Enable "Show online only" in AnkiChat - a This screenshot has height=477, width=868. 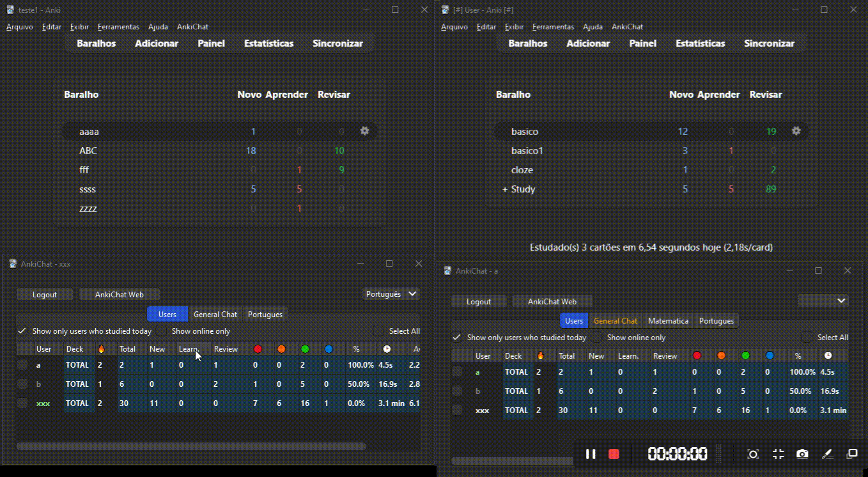(598, 338)
